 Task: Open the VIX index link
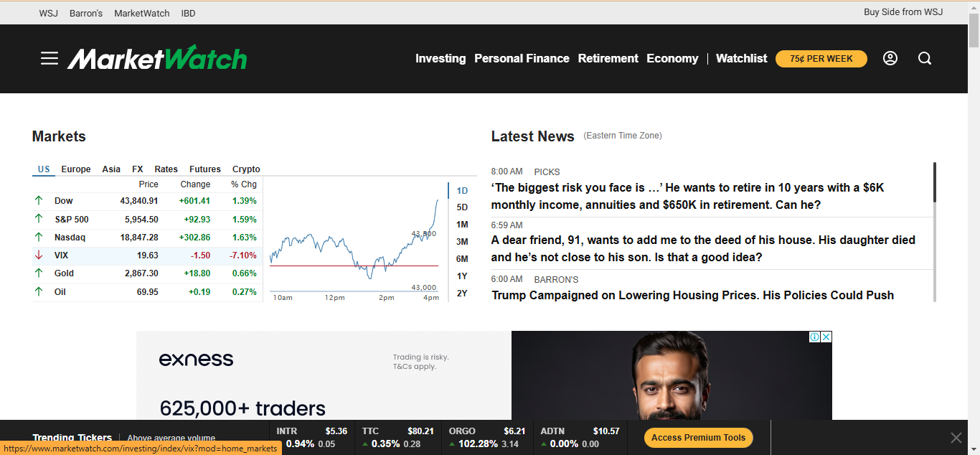click(61, 255)
